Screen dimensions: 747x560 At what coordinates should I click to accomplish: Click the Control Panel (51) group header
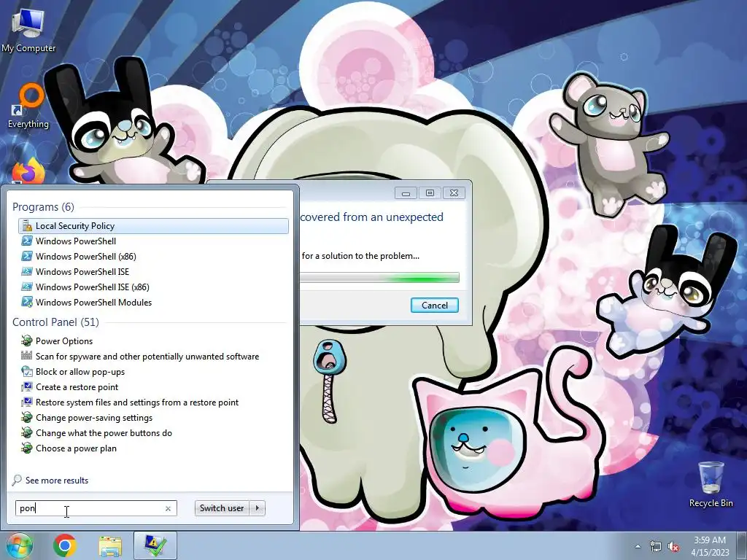pos(55,322)
